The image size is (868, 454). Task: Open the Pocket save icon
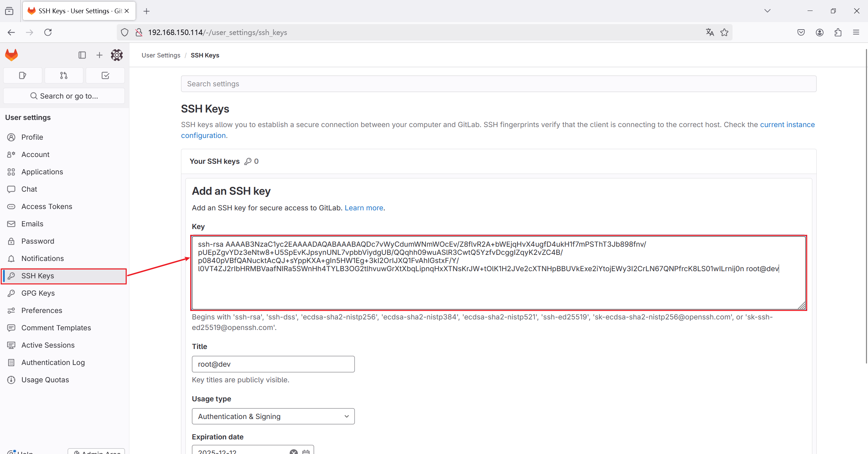pos(801,32)
